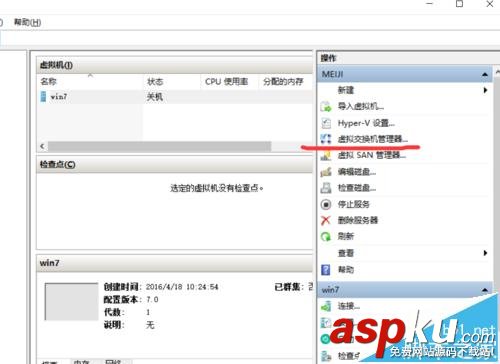500x364 pixels.
Task: Open 虚拟交换机管理器... action
Action: tap(373, 139)
